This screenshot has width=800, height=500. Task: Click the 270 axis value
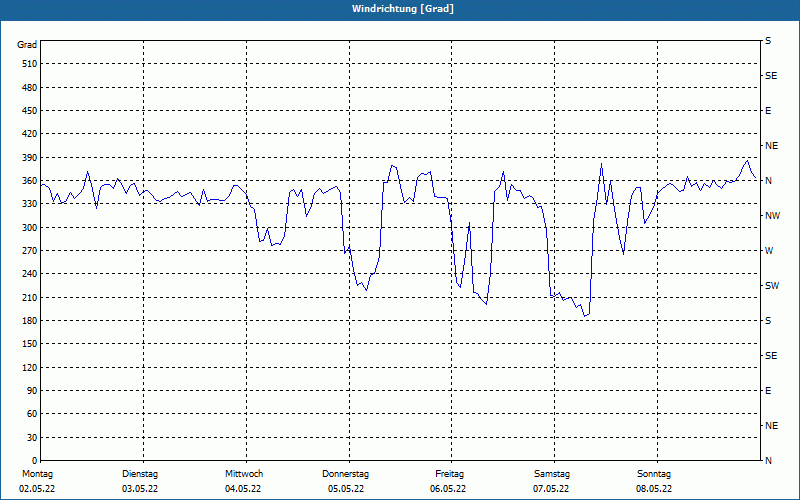coord(30,251)
